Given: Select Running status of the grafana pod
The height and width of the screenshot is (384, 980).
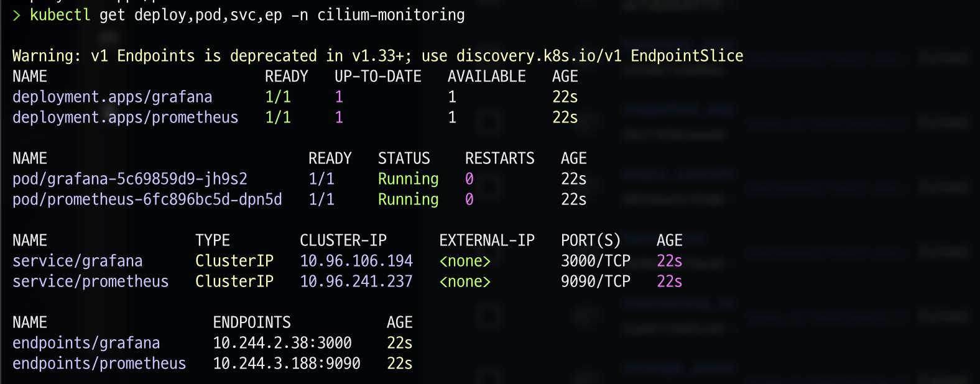Looking at the screenshot, I should [409, 179].
